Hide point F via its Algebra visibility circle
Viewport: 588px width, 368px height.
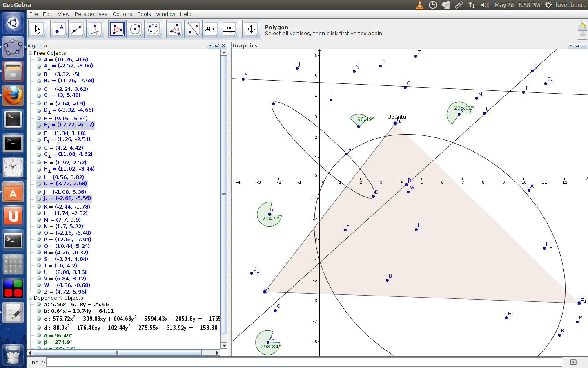[39, 133]
